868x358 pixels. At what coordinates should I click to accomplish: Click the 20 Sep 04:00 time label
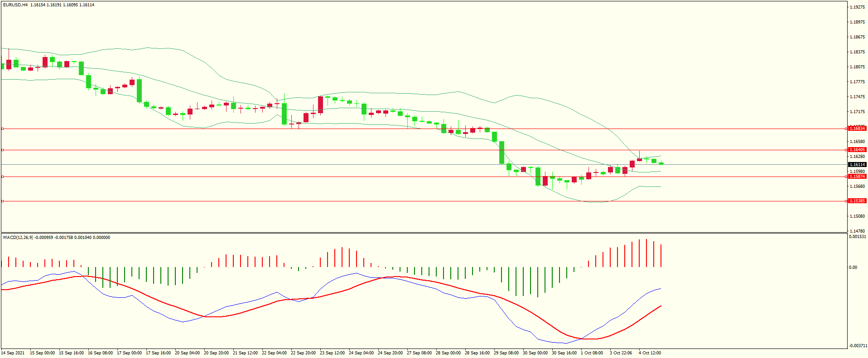(187, 353)
